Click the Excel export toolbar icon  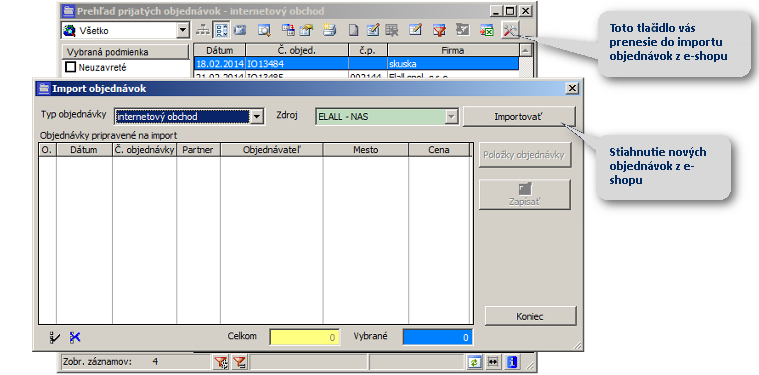point(487,30)
